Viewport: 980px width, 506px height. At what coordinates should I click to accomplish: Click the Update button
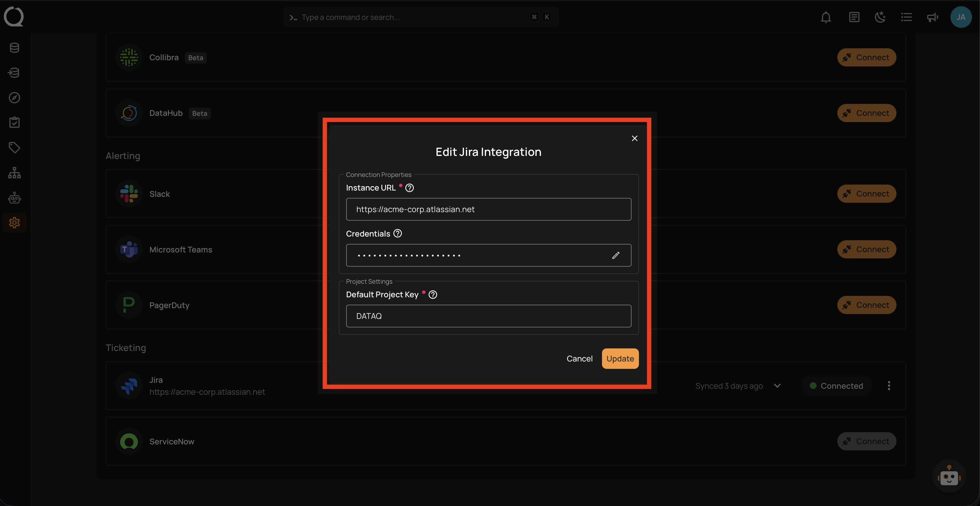click(x=620, y=359)
